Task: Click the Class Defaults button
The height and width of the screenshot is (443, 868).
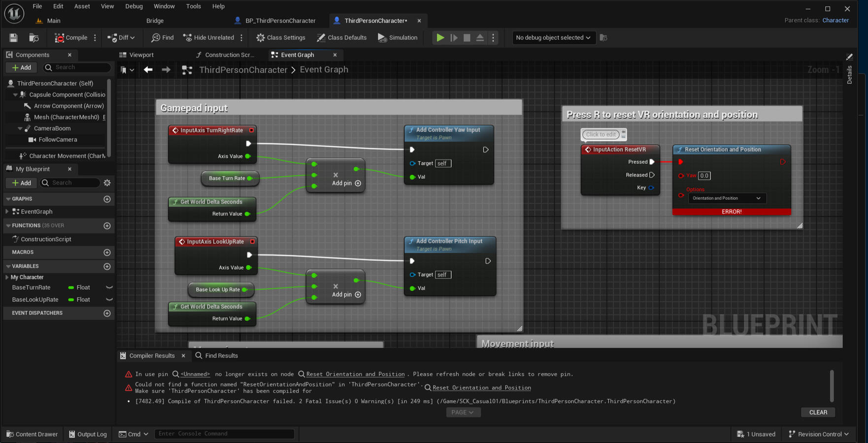Action: 342,38
